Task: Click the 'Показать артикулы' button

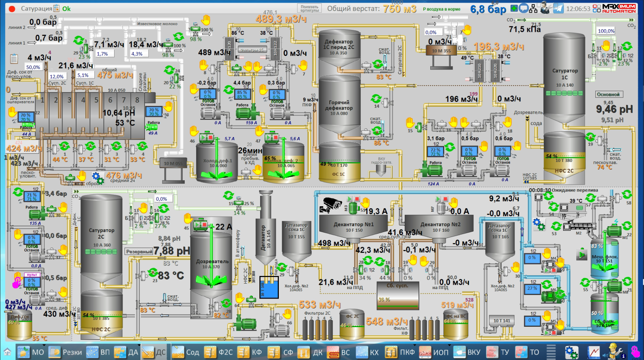Action: (310, 9)
